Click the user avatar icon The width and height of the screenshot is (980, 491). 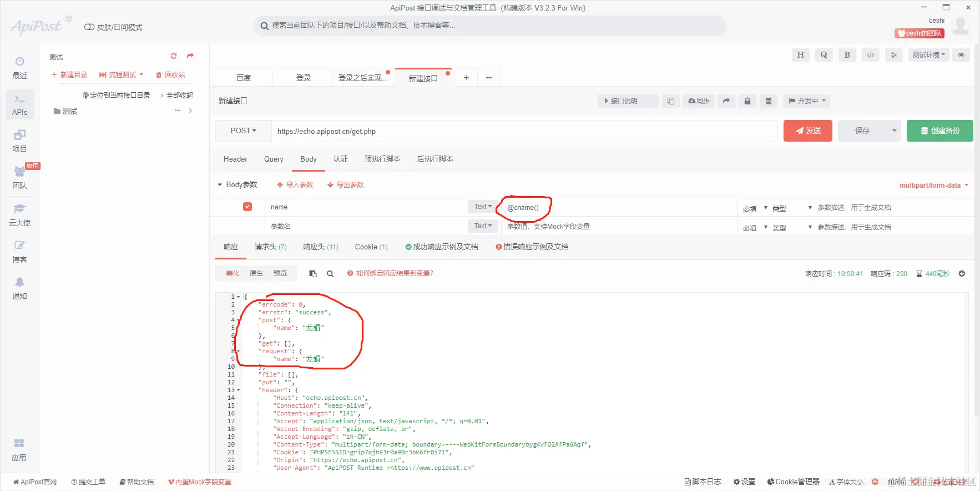coord(961,26)
